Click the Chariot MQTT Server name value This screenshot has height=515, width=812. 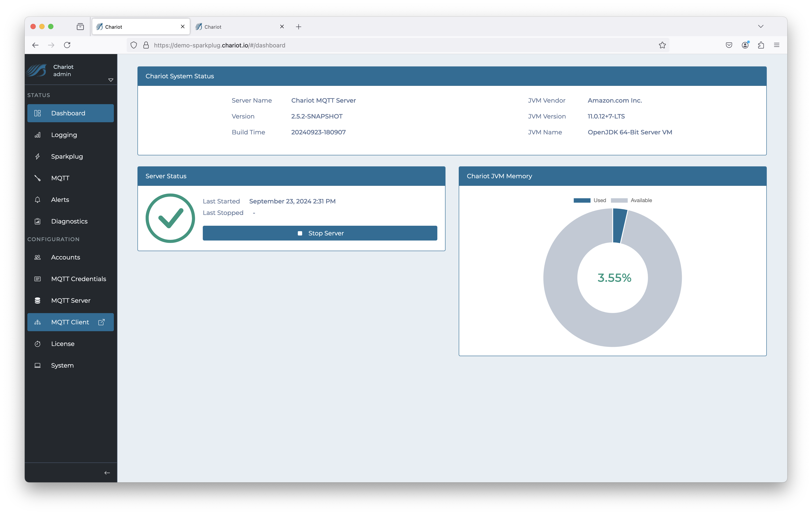(323, 100)
